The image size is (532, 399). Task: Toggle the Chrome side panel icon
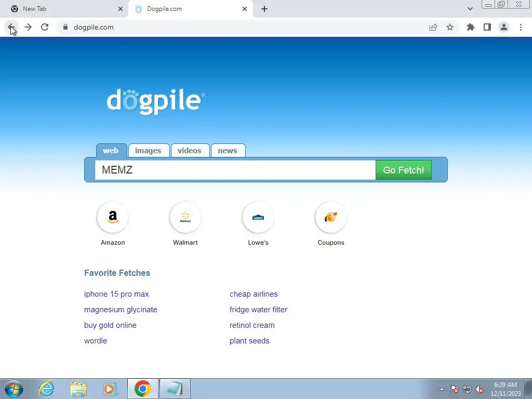pyautogui.click(x=487, y=27)
